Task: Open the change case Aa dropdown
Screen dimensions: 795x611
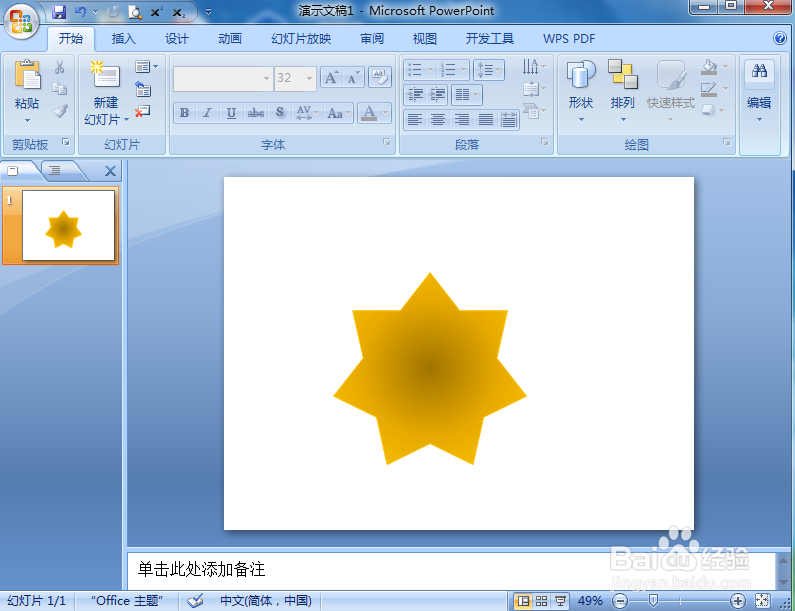Action: pyautogui.click(x=338, y=113)
